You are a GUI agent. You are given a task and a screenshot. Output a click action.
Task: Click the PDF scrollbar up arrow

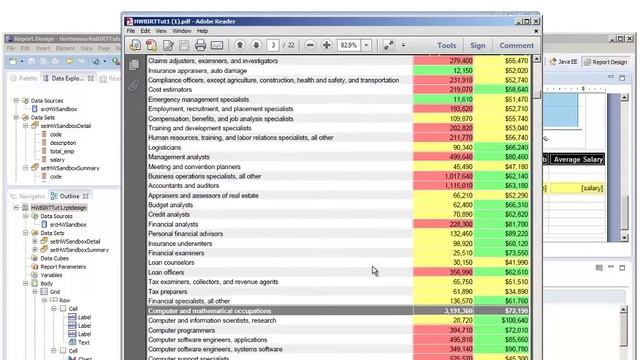[537, 60]
